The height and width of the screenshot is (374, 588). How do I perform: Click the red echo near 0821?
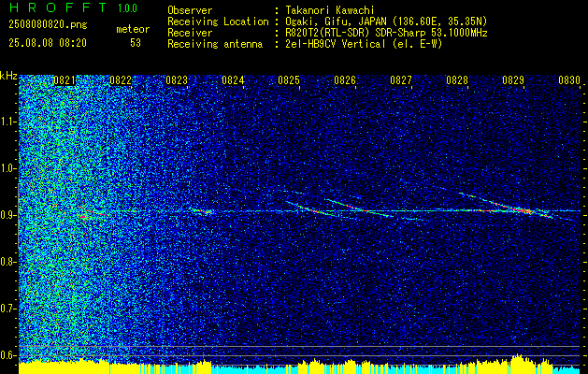[x=90, y=211]
